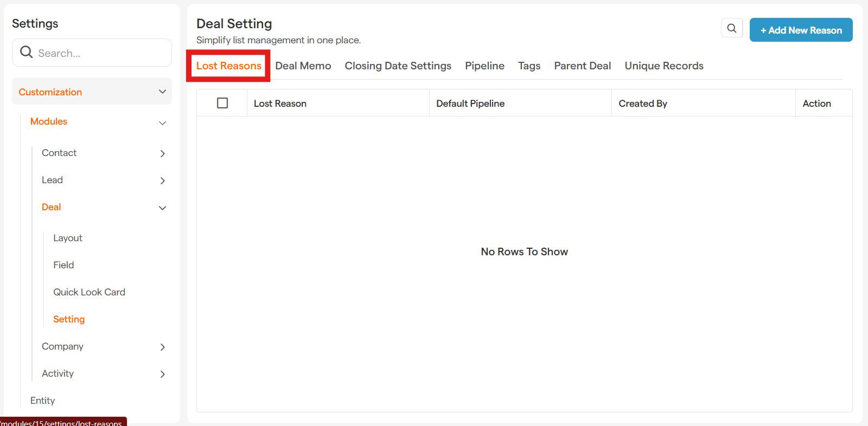Click the Lost Reason column header
The height and width of the screenshot is (426, 868).
click(x=280, y=104)
